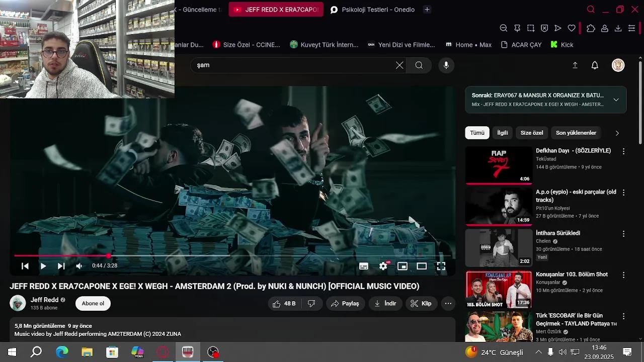Select the İlgili filter chip

(503, 133)
